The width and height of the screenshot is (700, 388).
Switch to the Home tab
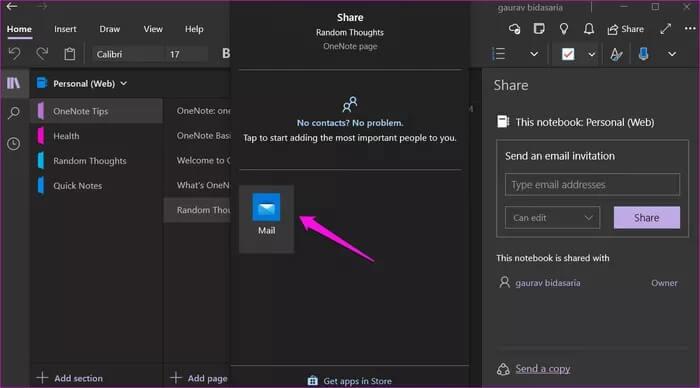(x=19, y=29)
